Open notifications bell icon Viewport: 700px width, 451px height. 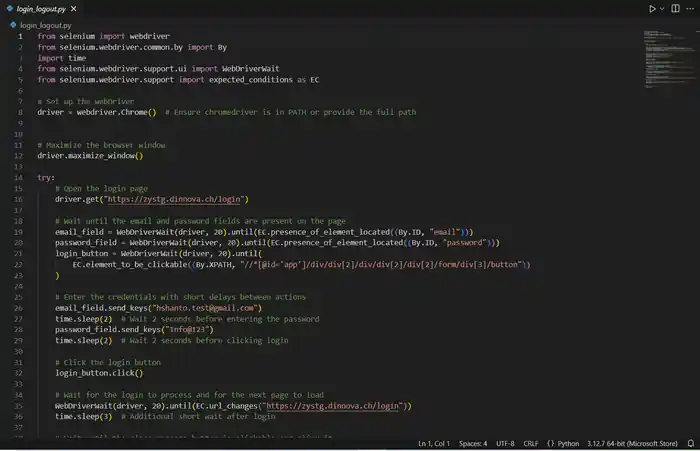tap(691, 443)
